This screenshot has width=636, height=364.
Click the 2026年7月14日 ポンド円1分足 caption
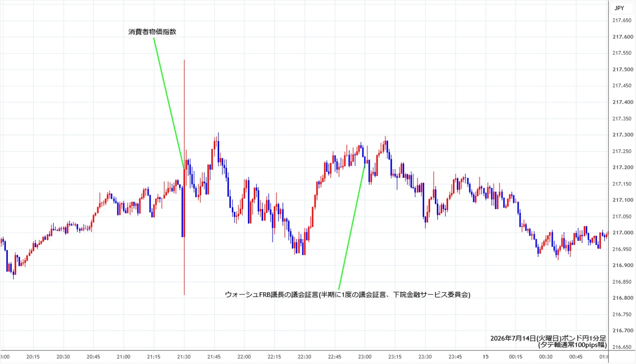coord(548,338)
